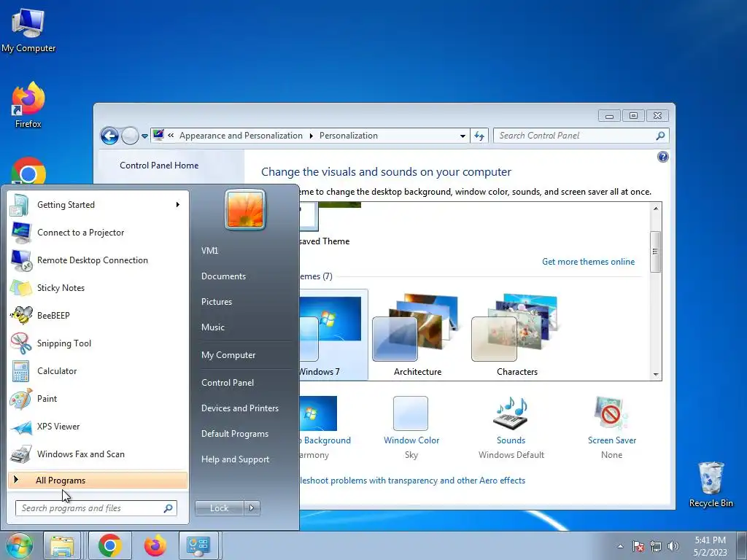
Task: Open Windows Explorer from taskbar
Action: 62,545
